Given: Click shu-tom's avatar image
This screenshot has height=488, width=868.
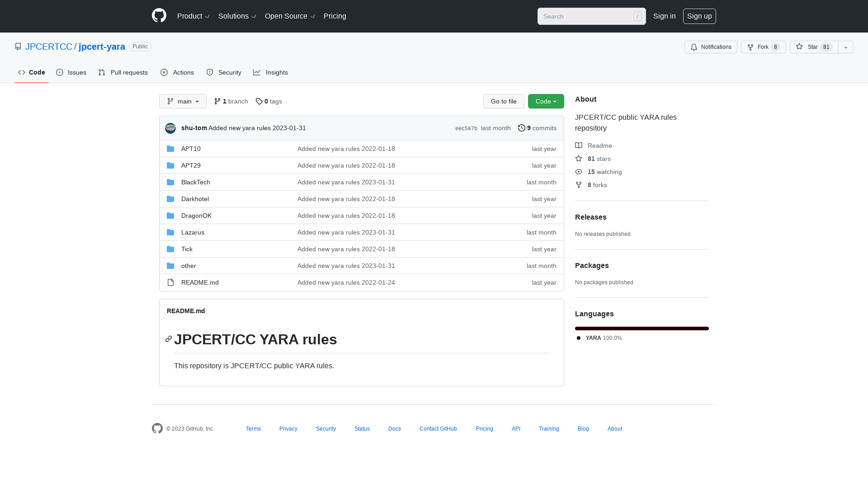Looking at the screenshot, I should 170,128.
